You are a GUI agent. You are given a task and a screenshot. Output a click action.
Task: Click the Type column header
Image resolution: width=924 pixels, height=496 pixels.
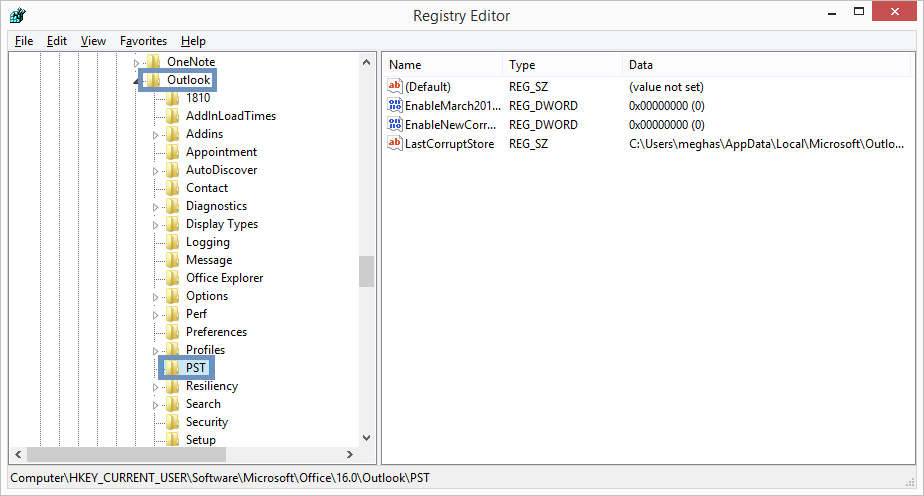(562, 65)
